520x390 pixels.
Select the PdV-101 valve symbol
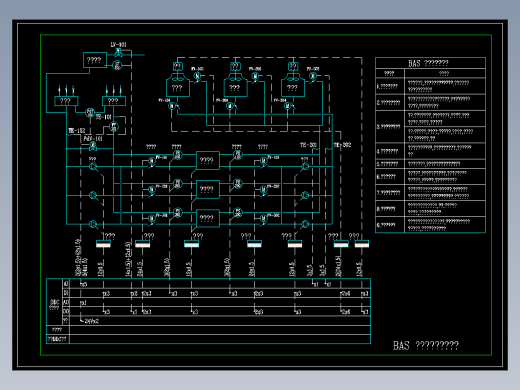[x=93, y=146]
